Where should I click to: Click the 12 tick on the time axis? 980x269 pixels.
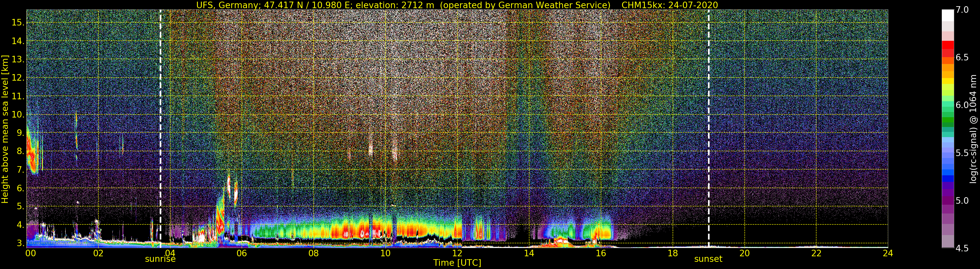457,253
